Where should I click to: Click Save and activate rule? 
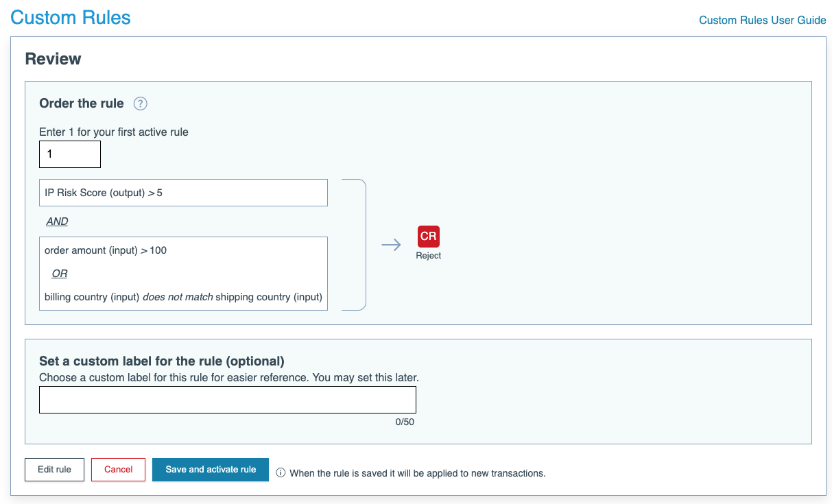(211, 470)
